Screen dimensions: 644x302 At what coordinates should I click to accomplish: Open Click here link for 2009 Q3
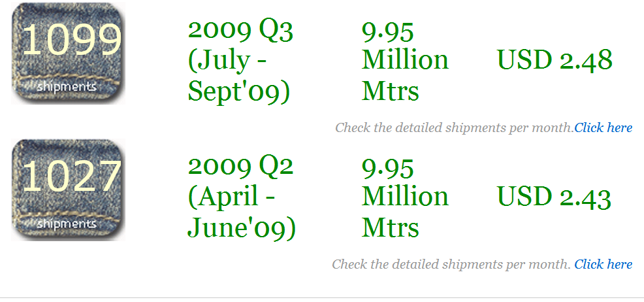603,127
